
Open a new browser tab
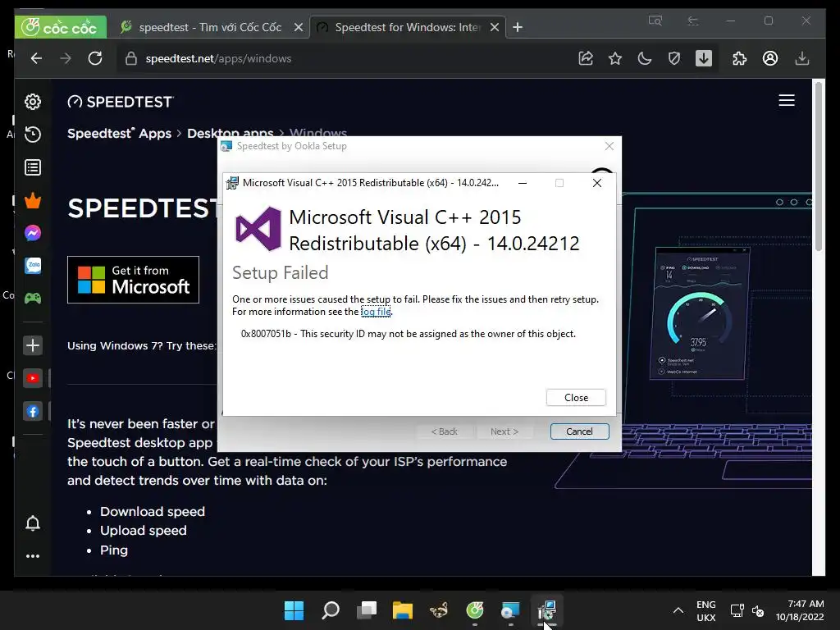pyautogui.click(x=518, y=27)
